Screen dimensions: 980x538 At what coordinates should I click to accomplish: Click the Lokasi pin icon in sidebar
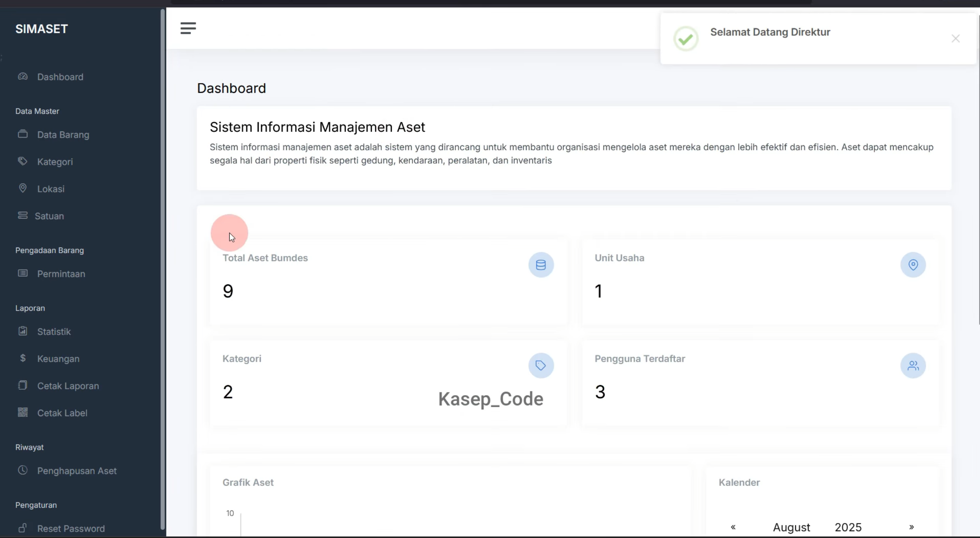[x=23, y=188]
